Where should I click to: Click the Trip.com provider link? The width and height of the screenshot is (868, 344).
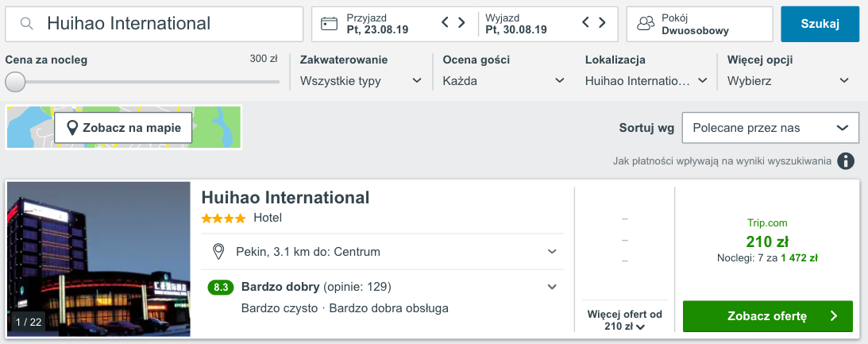pos(766,223)
